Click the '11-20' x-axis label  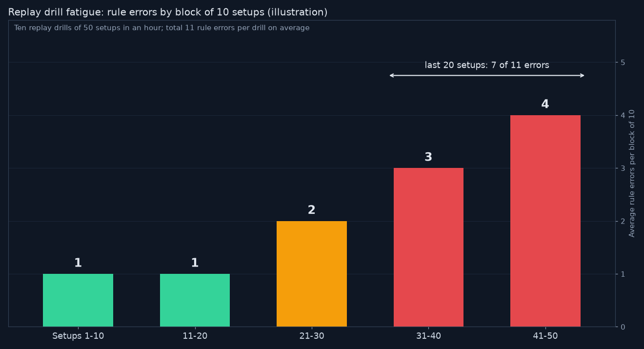click(x=195, y=336)
